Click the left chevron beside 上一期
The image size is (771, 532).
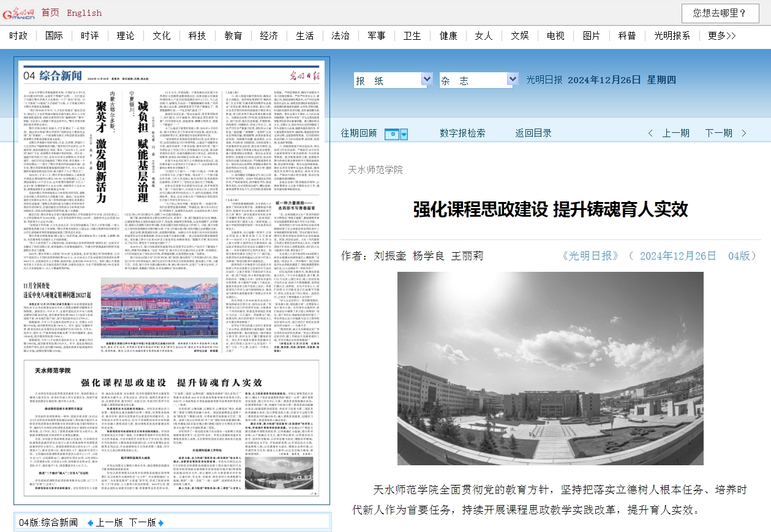coord(650,133)
